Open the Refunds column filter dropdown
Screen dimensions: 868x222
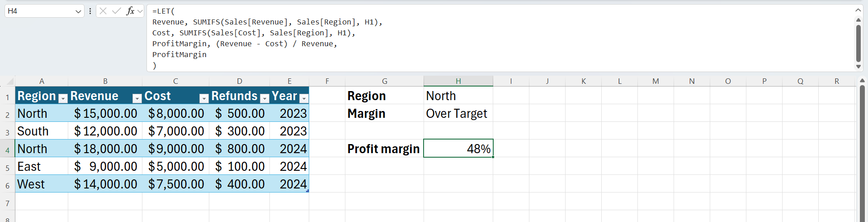pos(264,98)
